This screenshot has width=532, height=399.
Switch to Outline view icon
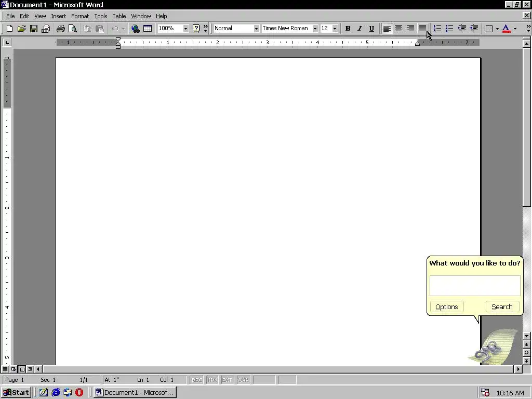(30, 369)
